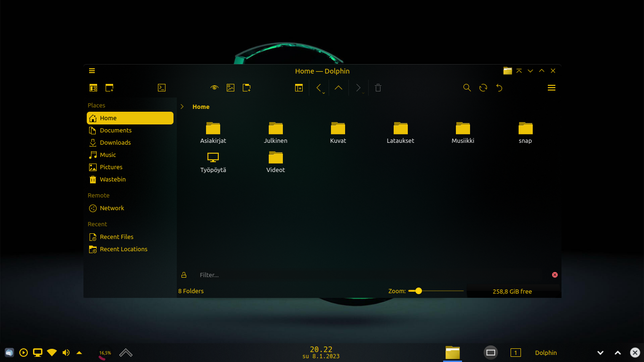Adjust the Zoom slider handle
The image size is (644, 362).
click(418, 291)
